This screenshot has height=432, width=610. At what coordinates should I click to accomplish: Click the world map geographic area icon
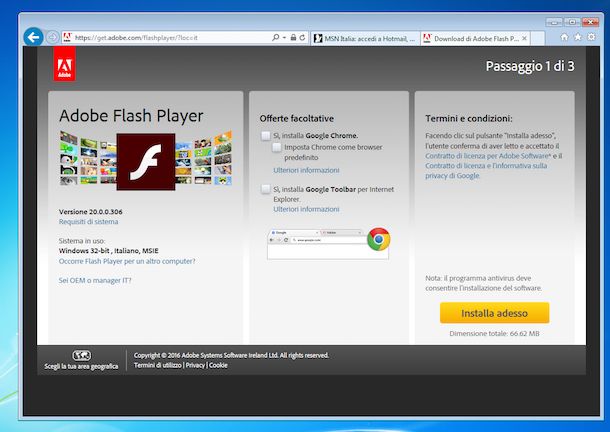[x=81, y=355]
